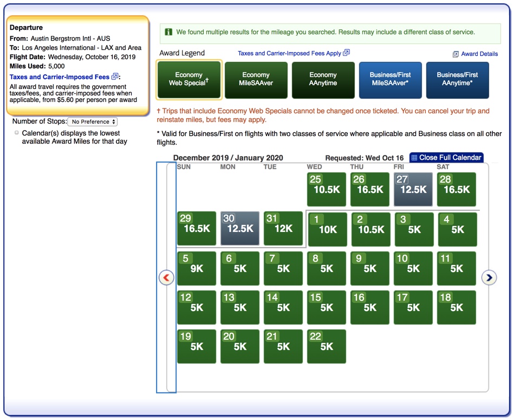This screenshot has height=420, width=513.
Task: Choose January 20 at 5K miles
Action: click(x=240, y=346)
